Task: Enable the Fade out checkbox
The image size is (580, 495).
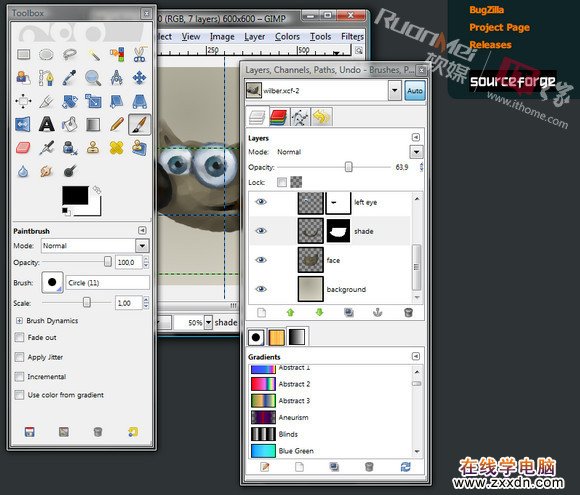Action: [x=19, y=337]
